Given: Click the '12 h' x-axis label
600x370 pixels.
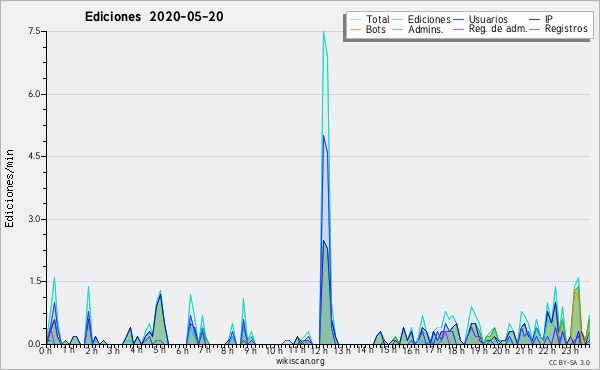Looking at the screenshot, I should 319,351.
